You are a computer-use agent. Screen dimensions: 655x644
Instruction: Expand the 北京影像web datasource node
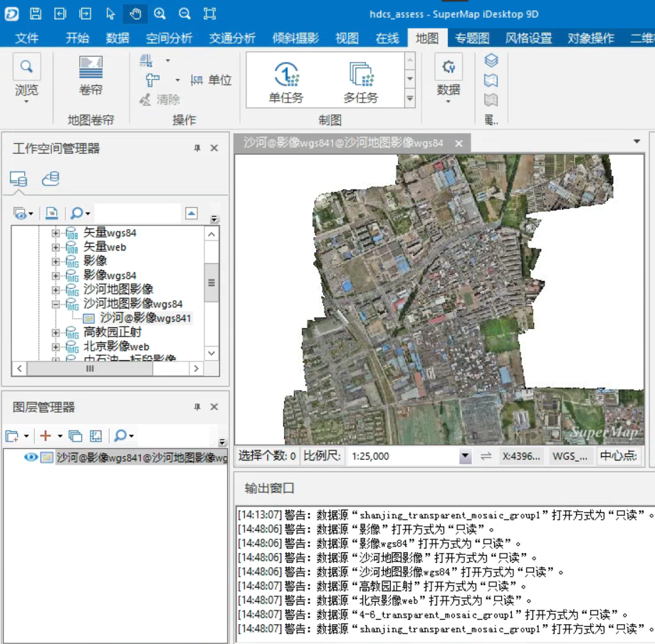55,347
